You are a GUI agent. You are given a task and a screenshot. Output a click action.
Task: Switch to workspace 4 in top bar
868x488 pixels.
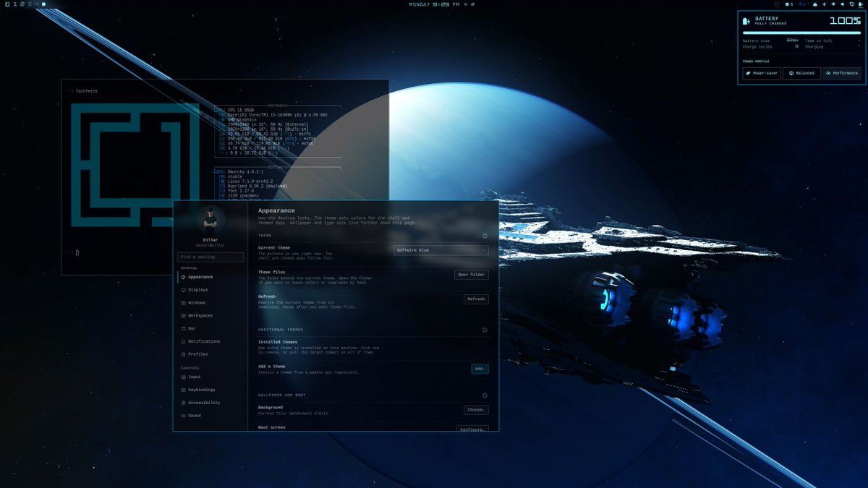point(36,4)
